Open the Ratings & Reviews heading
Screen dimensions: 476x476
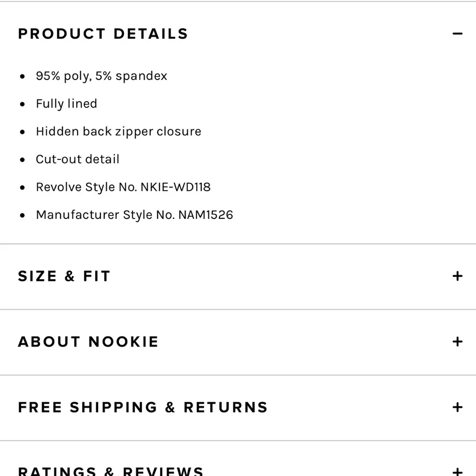110,471
